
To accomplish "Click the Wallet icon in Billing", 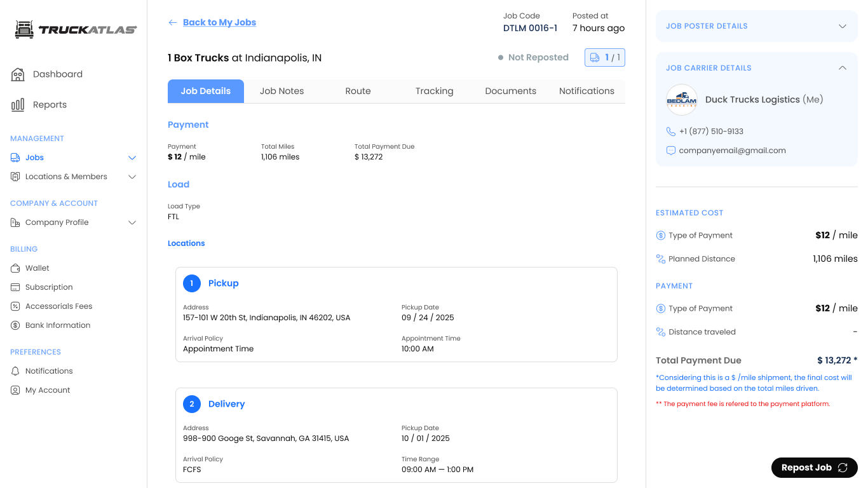I will (15, 268).
